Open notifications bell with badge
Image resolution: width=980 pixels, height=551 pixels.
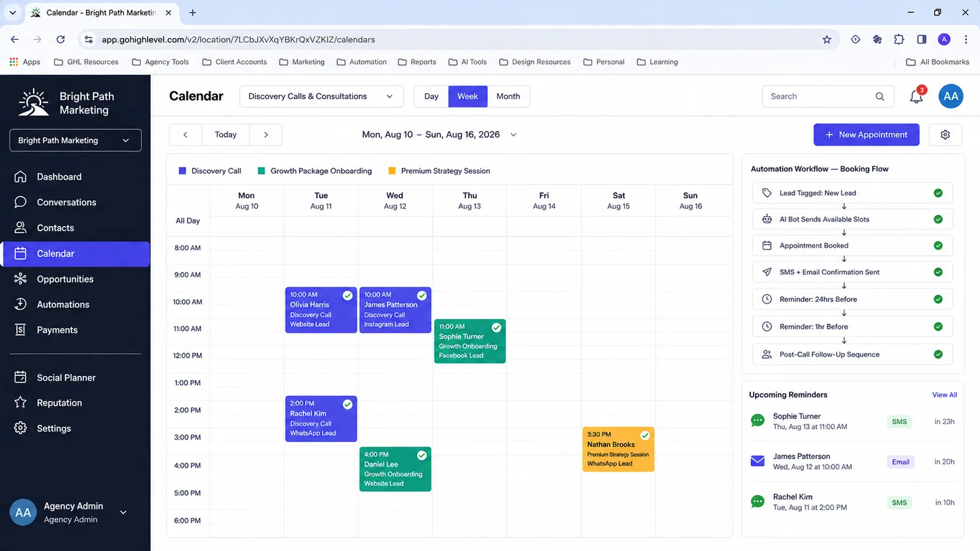point(916,96)
